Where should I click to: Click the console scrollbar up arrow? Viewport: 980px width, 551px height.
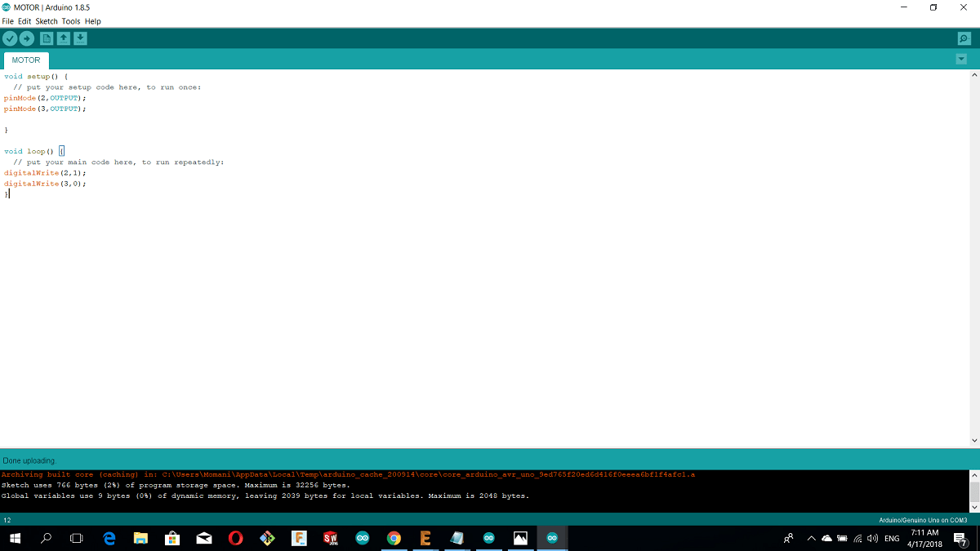(x=974, y=475)
